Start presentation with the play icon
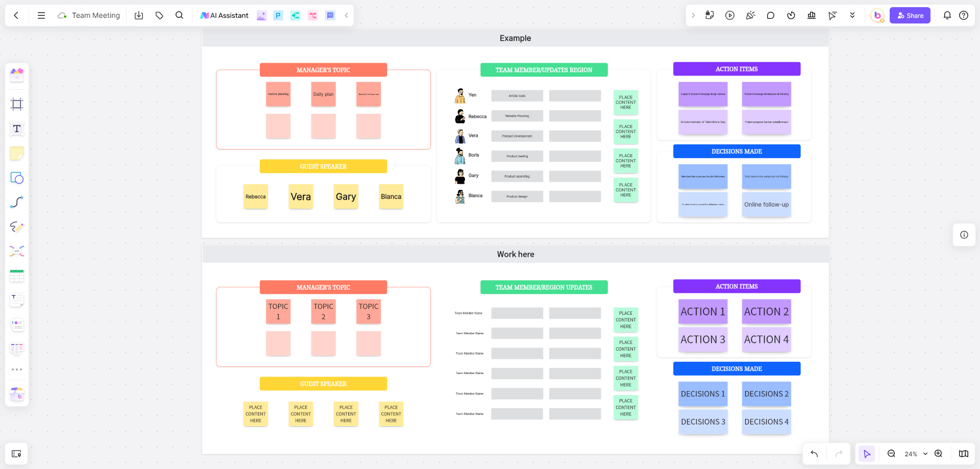Viewport: 980px width, 469px height. pos(730,15)
